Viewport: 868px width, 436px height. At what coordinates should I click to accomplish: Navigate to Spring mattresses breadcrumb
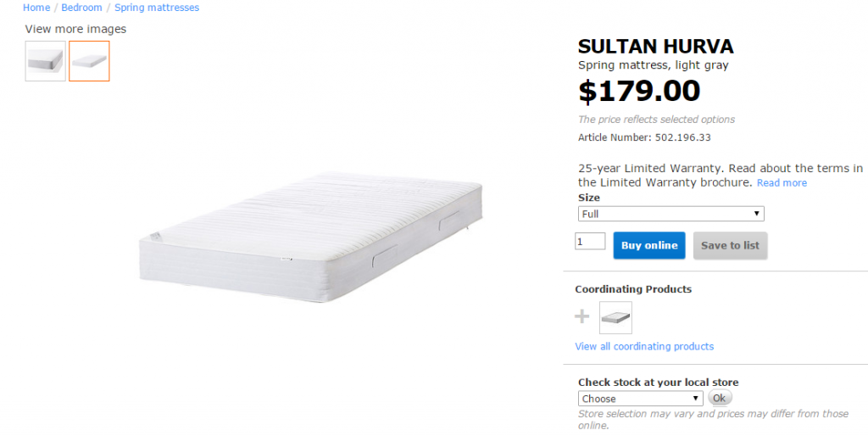click(x=157, y=8)
